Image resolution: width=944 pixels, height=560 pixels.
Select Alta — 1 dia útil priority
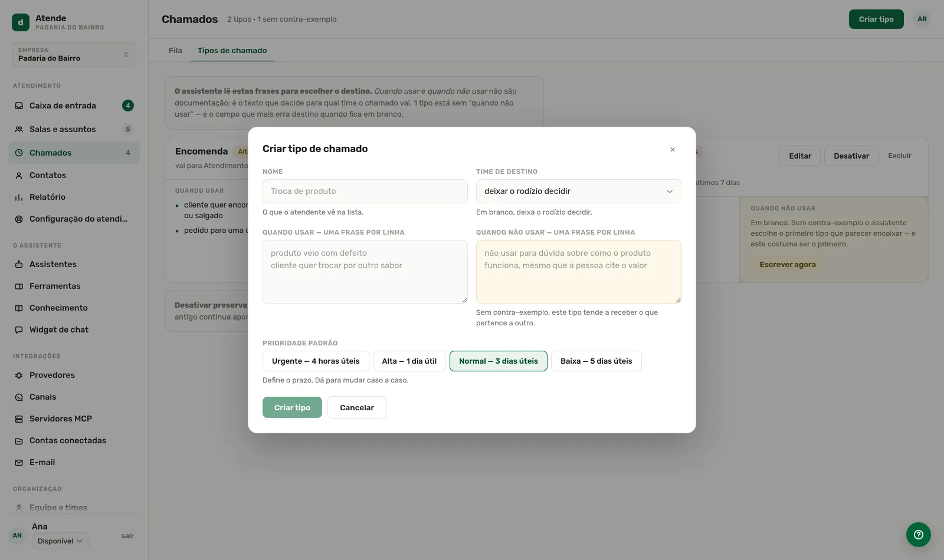pos(409,361)
